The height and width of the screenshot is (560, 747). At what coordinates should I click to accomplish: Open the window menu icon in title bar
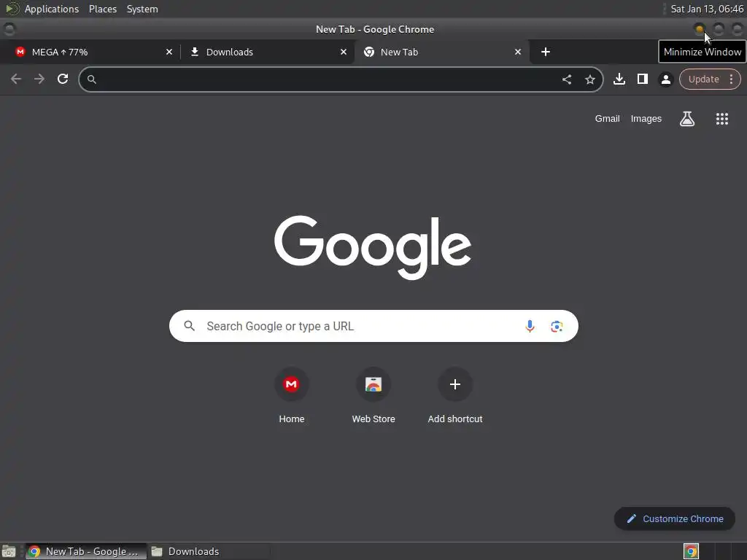9,29
